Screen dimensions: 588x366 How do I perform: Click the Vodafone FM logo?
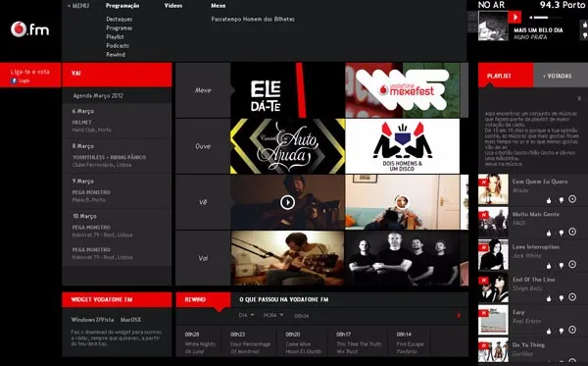30,29
